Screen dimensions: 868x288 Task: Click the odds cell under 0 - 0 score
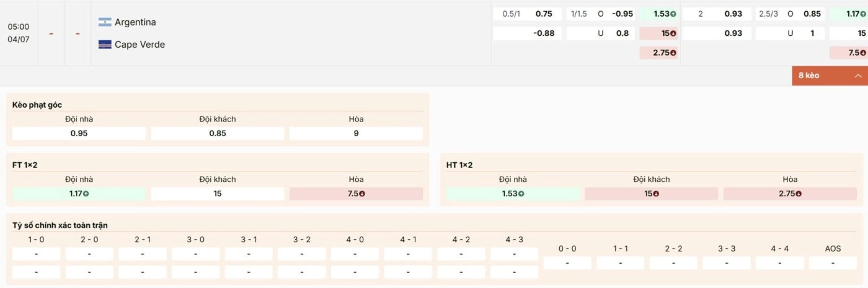[x=567, y=263]
